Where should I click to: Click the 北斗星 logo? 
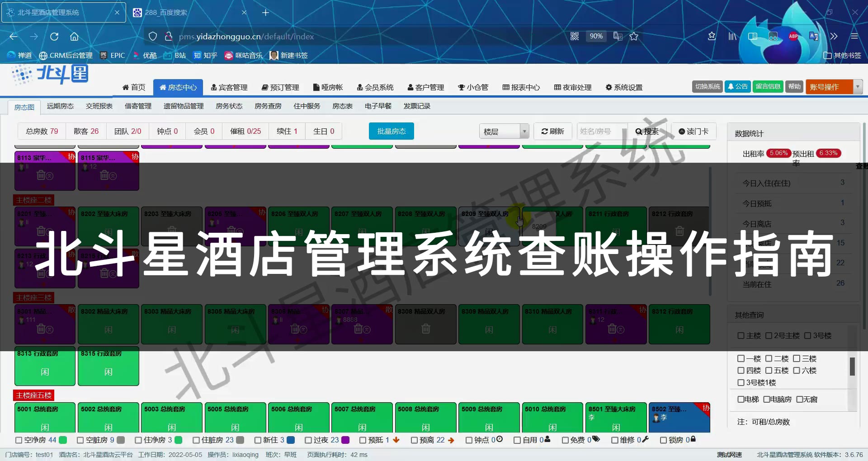50,75
